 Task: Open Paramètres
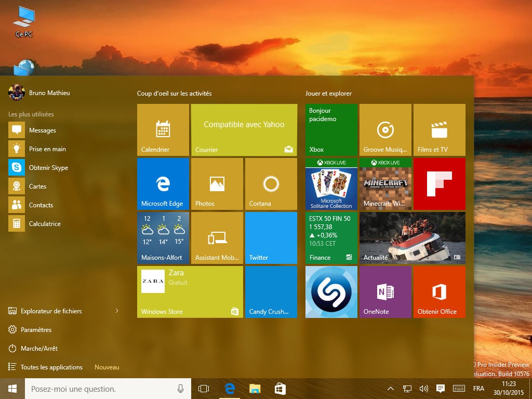(36, 329)
